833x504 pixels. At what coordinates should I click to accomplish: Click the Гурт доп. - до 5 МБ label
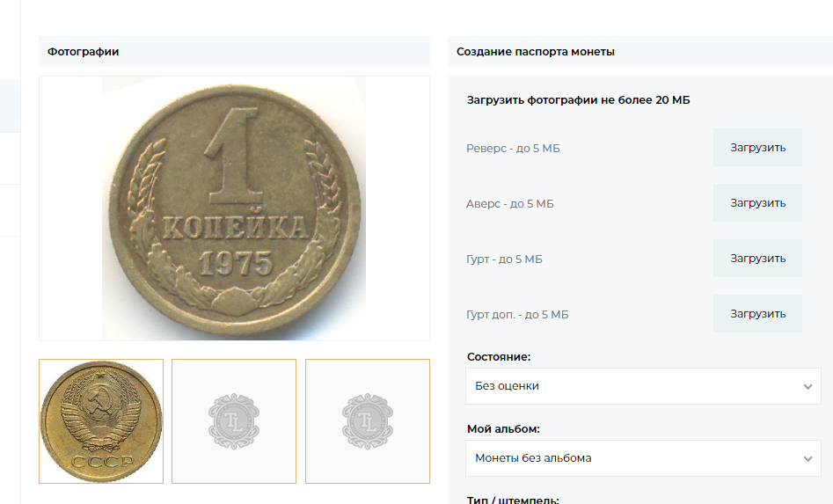517,315
